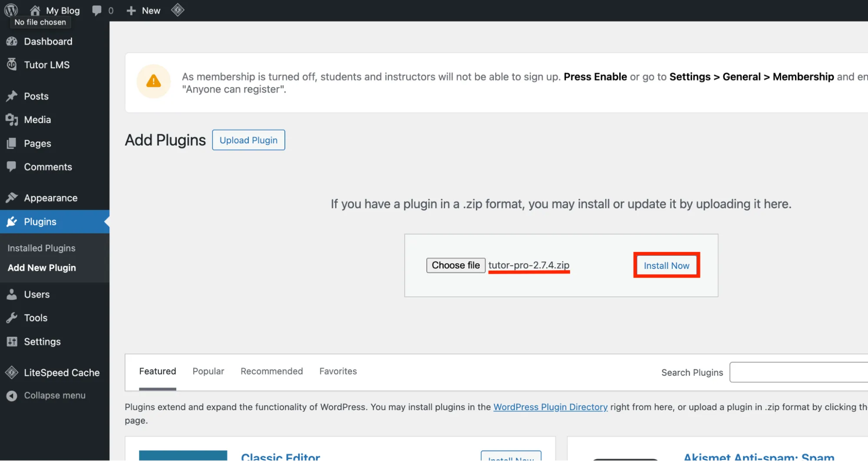Open LiteSpeed Cache menu label

pyautogui.click(x=62, y=372)
